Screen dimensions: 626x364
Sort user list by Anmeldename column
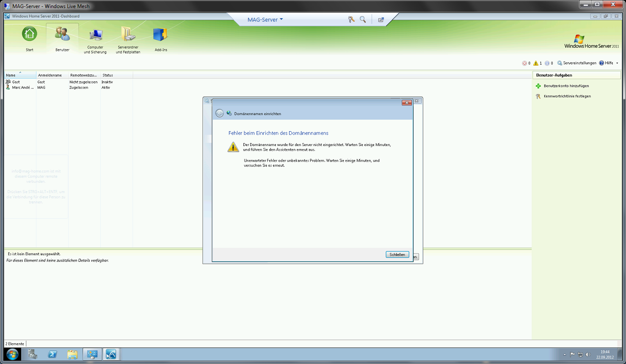52,75
